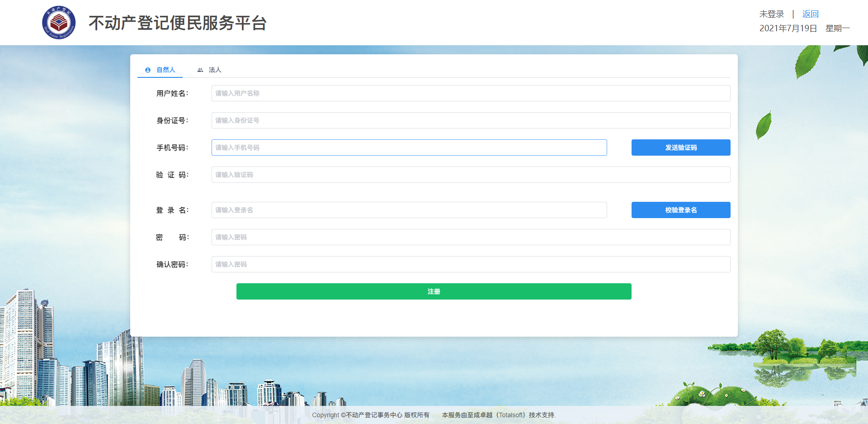Image resolution: width=868 pixels, height=424 pixels.
Task: Click the footer copyright 版权所有 text
Action: tap(371, 415)
